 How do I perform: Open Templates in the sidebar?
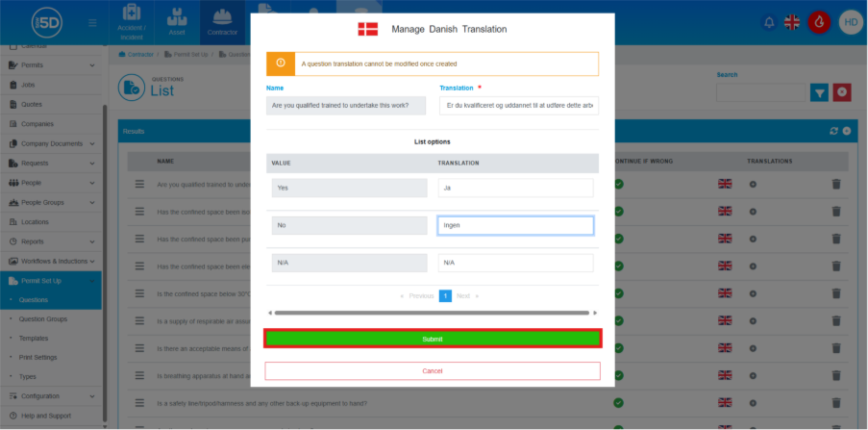click(36, 338)
